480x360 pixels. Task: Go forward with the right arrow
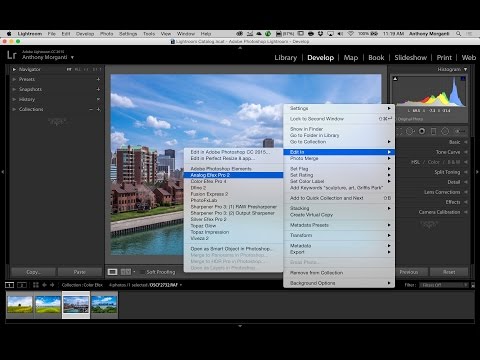(x=52, y=285)
